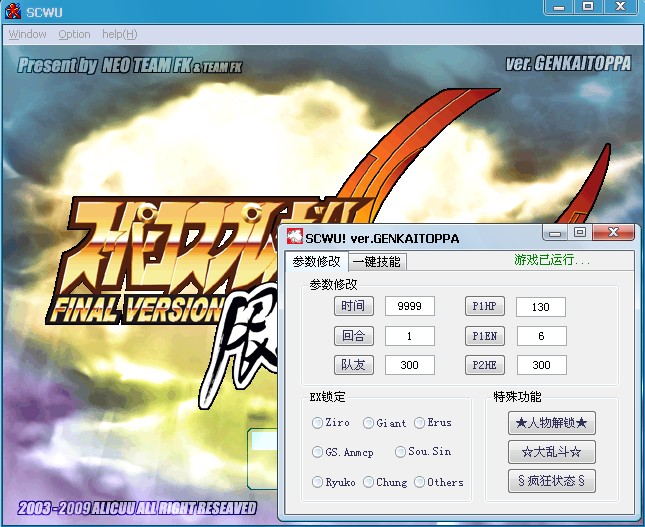Open the Window menu
The image size is (645, 527).
pos(27,34)
